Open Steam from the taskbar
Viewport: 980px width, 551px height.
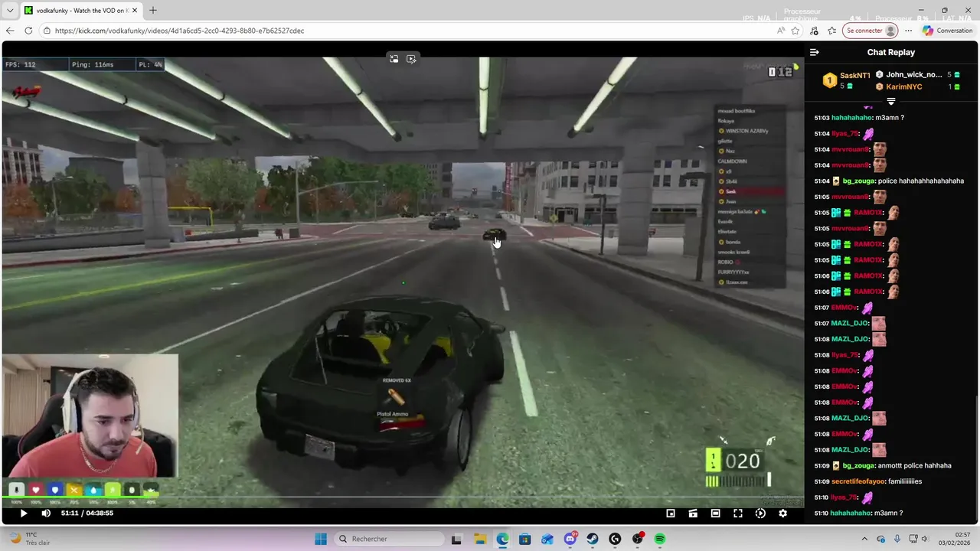click(x=593, y=539)
